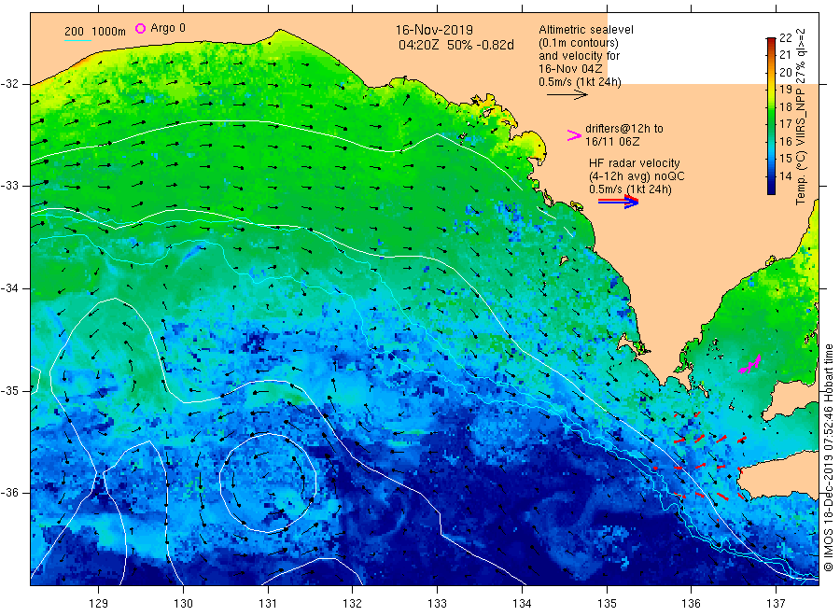The image size is (840, 616).
Task: Click longitude label 134
Action: point(522,604)
